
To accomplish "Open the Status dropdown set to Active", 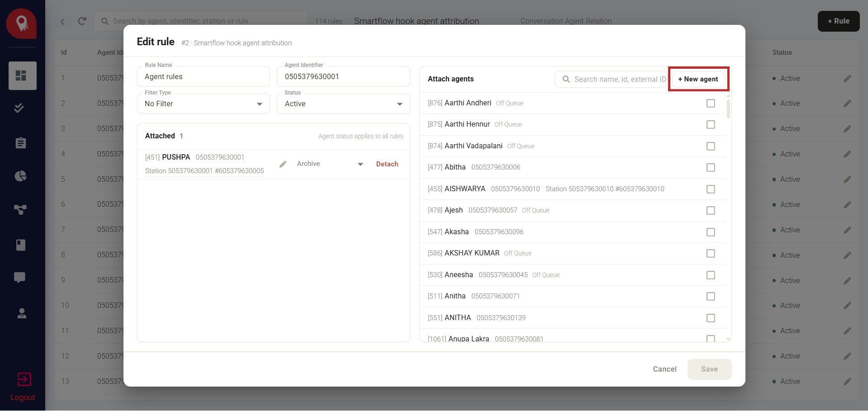I will tap(343, 104).
